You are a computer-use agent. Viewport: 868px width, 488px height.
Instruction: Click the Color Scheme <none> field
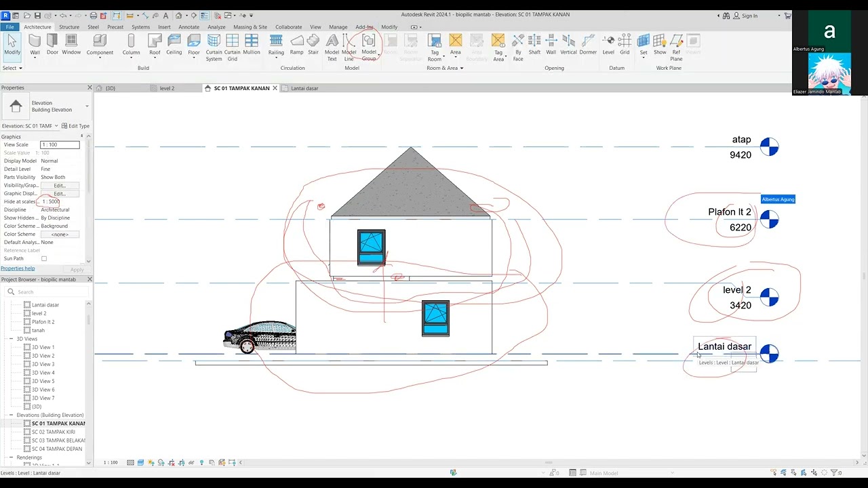60,235
